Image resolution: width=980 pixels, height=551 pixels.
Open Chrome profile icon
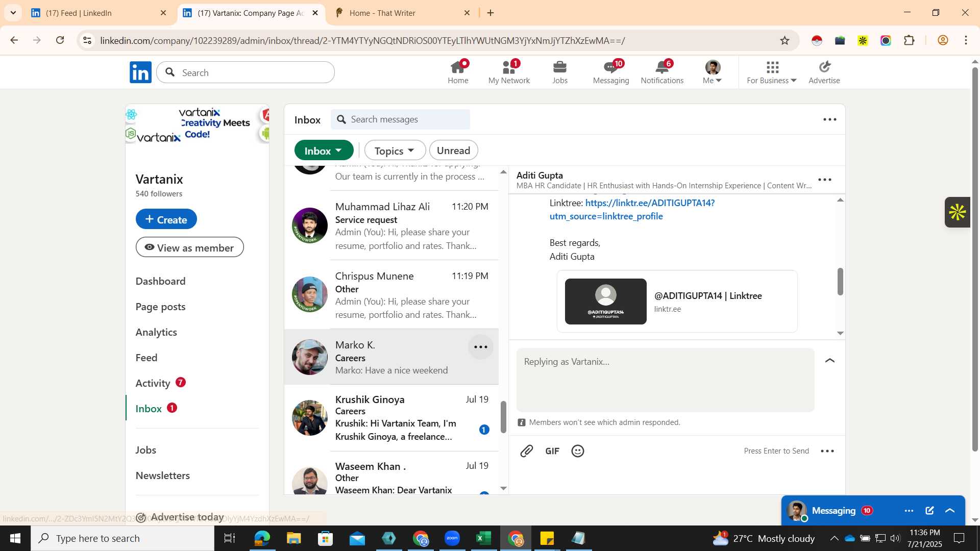click(x=943, y=40)
